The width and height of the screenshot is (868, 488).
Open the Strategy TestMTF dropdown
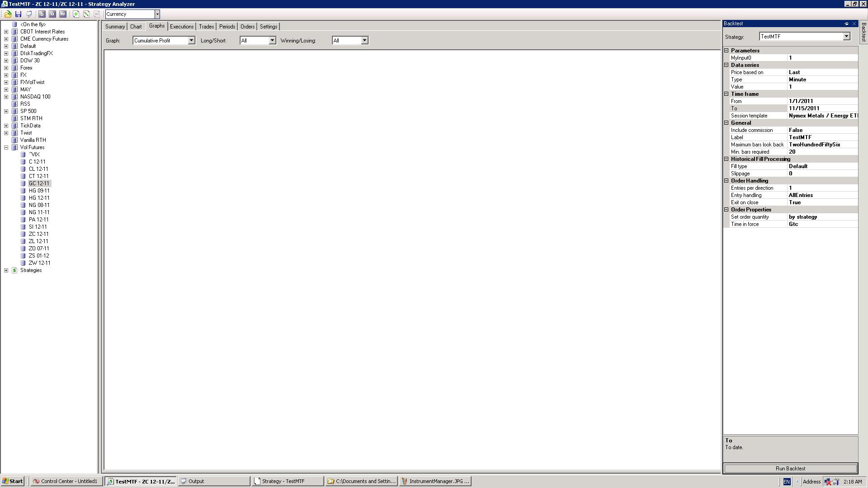(846, 37)
